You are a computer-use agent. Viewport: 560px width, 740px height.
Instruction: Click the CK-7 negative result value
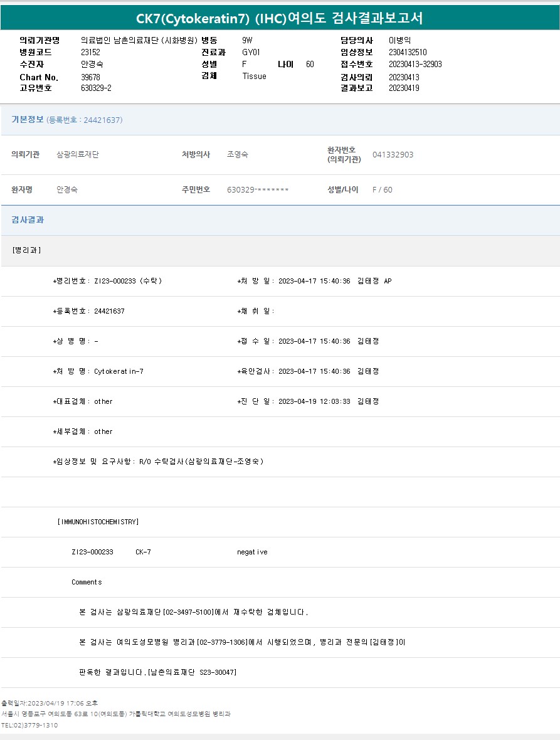click(252, 552)
